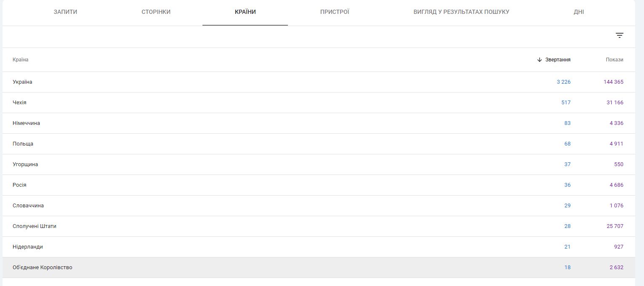The width and height of the screenshot is (644, 286).
Task: Switch to the Дні tab
Action: click(579, 12)
